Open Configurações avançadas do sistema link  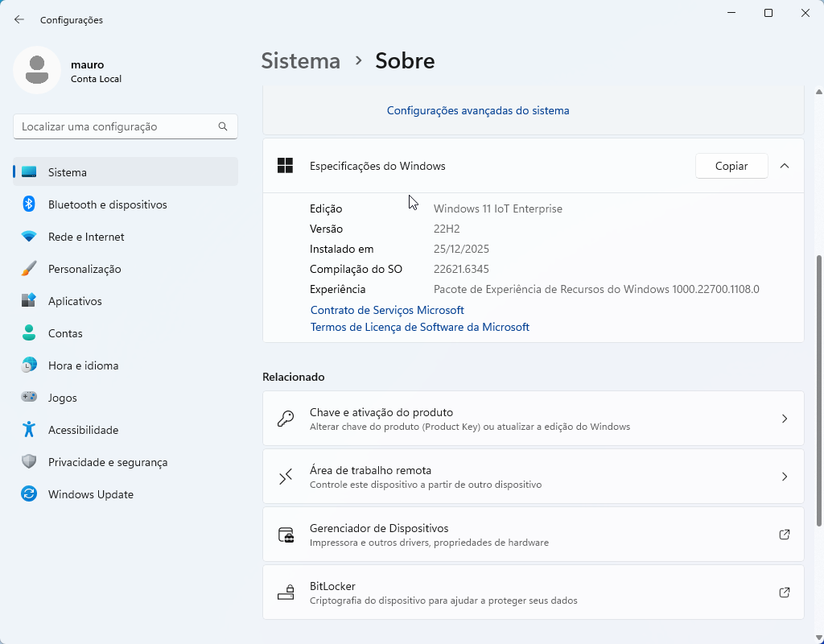(478, 110)
